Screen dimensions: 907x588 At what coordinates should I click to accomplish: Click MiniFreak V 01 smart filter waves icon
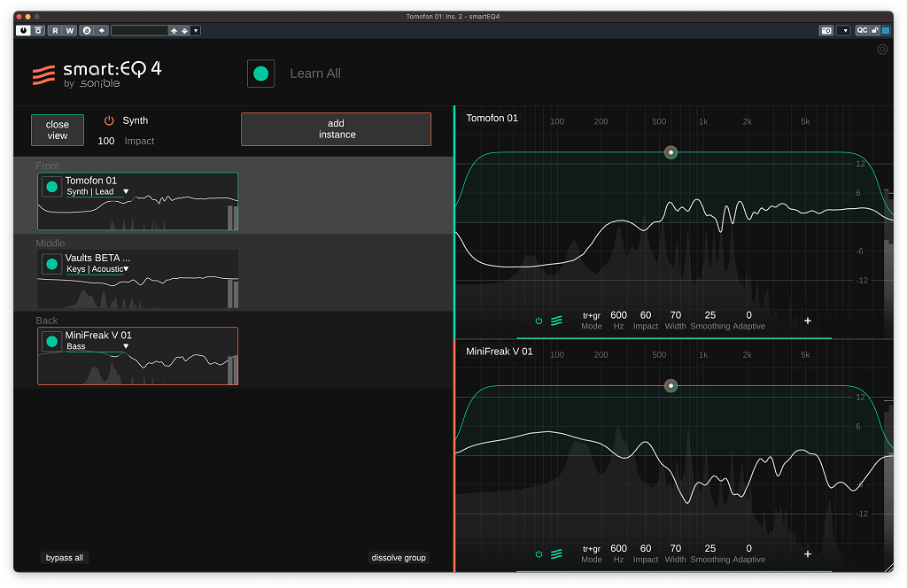[556, 553]
